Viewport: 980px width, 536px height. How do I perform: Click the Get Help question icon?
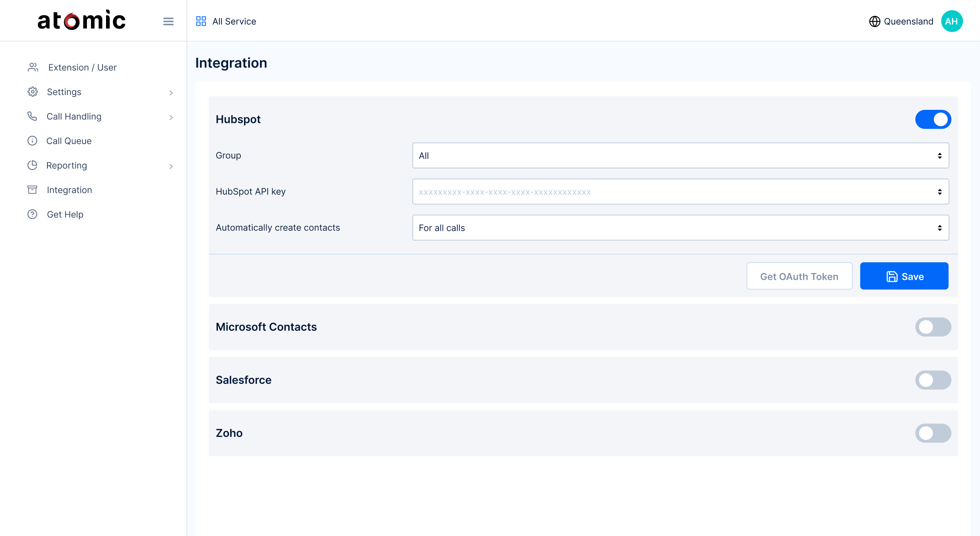coord(33,214)
